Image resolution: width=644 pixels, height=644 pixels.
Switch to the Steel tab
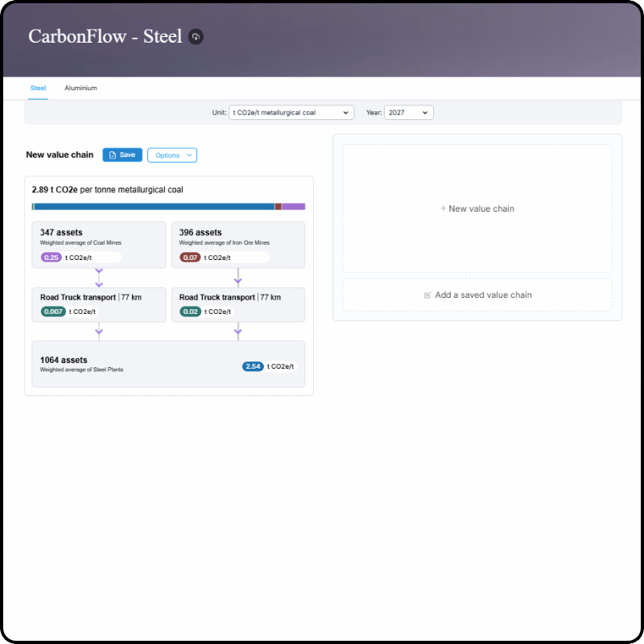point(38,88)
